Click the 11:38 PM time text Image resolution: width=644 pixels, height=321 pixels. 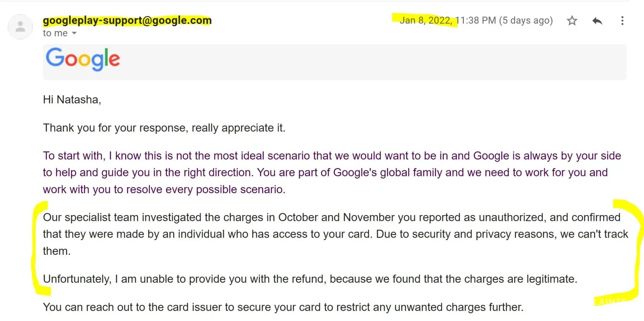tap(475, 20)
